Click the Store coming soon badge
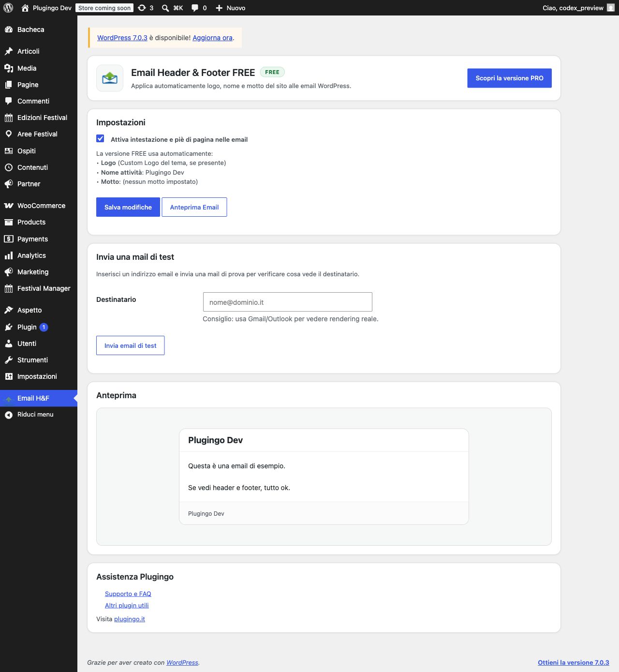The image size is (619, 672). coord(104,8)
